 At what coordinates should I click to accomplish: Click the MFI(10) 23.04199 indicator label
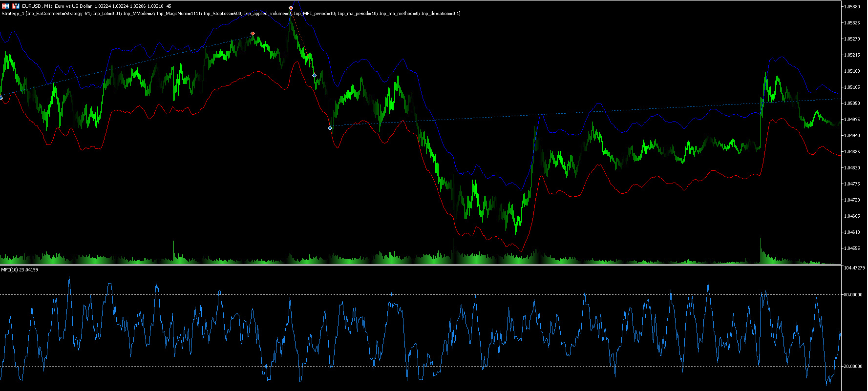coord(20,269)
